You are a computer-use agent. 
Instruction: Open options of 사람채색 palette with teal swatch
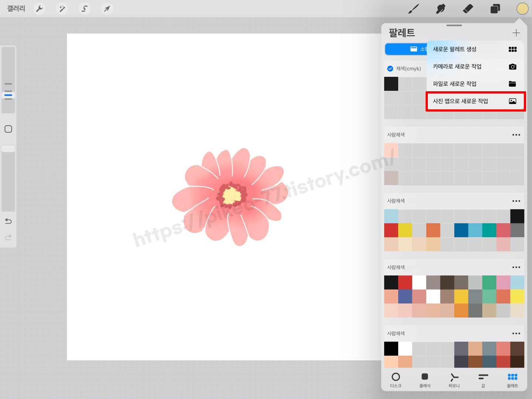pyautogui.click(x=516, y=201)
